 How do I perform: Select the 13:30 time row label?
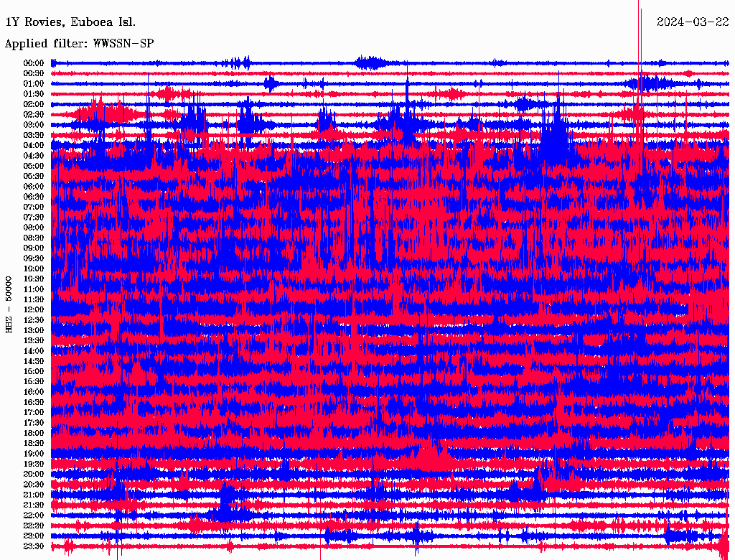(x=34, y=340)
